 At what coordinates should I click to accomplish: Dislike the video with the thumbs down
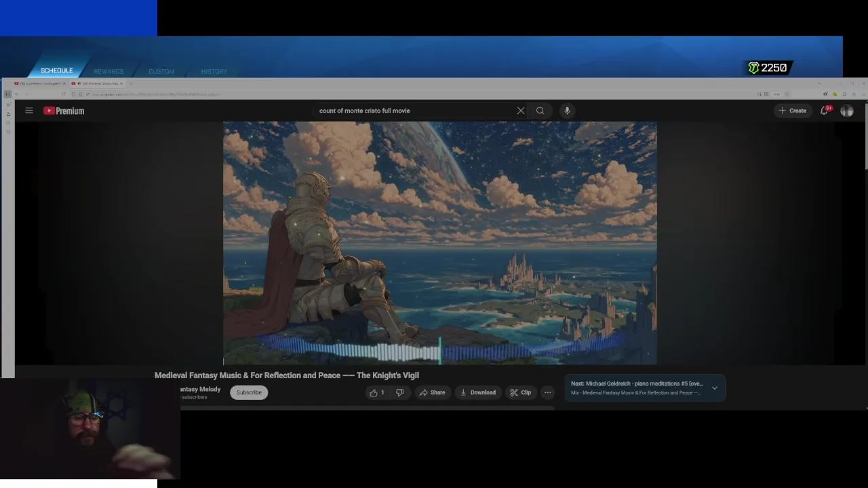[x=400, y=392]
